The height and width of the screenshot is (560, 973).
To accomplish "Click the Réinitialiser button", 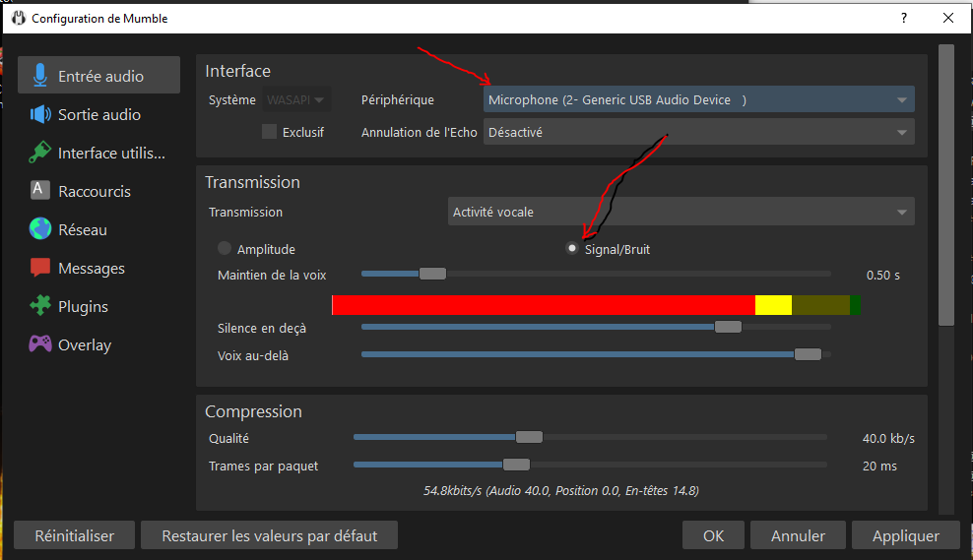I will tap(75, 535).
